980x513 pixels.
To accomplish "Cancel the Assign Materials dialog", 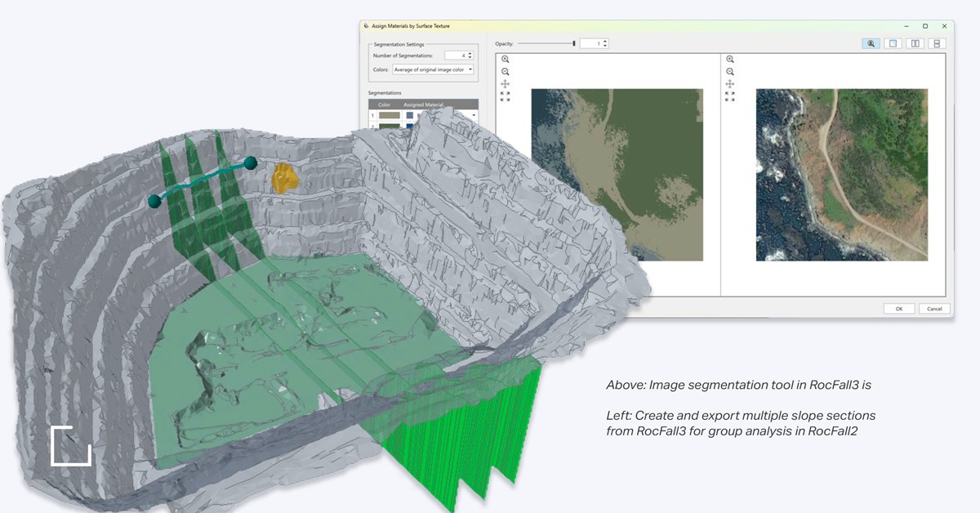I will [933, 308].
